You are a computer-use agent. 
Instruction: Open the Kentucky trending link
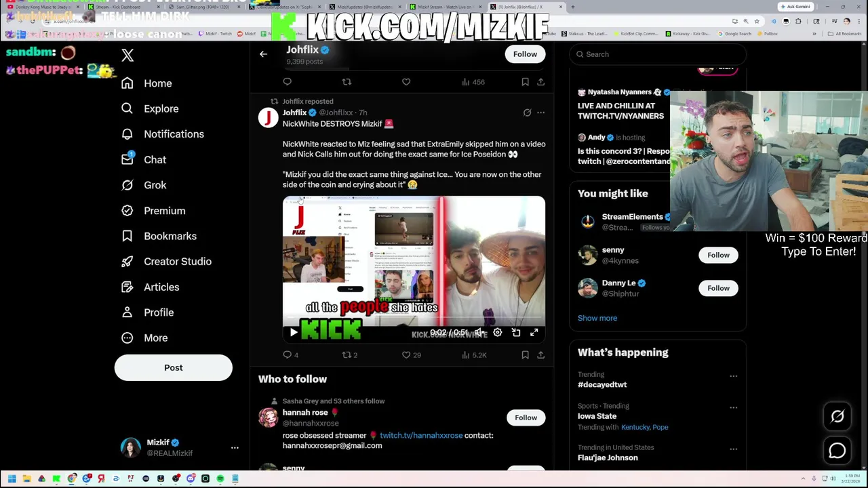tap(635, 428)
